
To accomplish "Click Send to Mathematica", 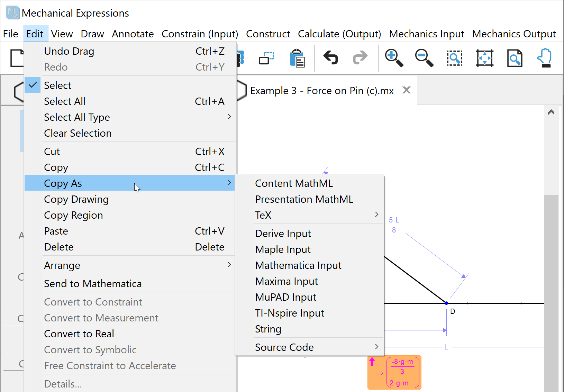I will pyautogui.click(x=93, y=284).
